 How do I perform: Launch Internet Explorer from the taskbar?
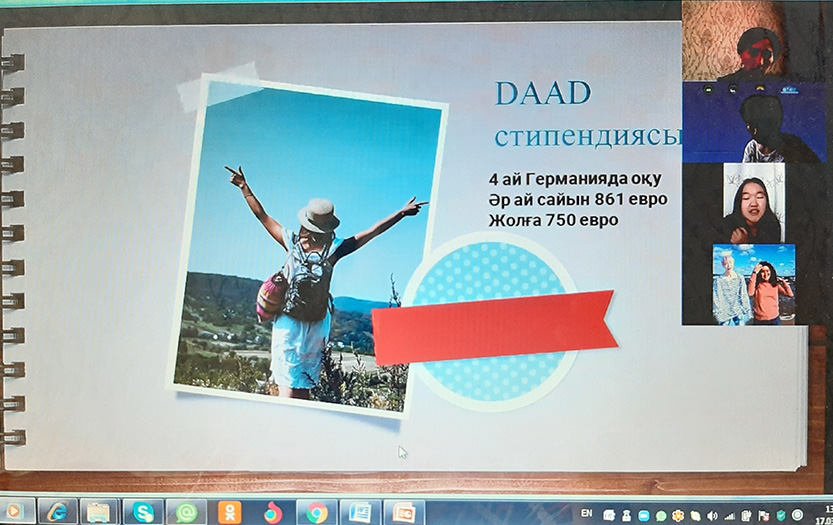[57, 512]
